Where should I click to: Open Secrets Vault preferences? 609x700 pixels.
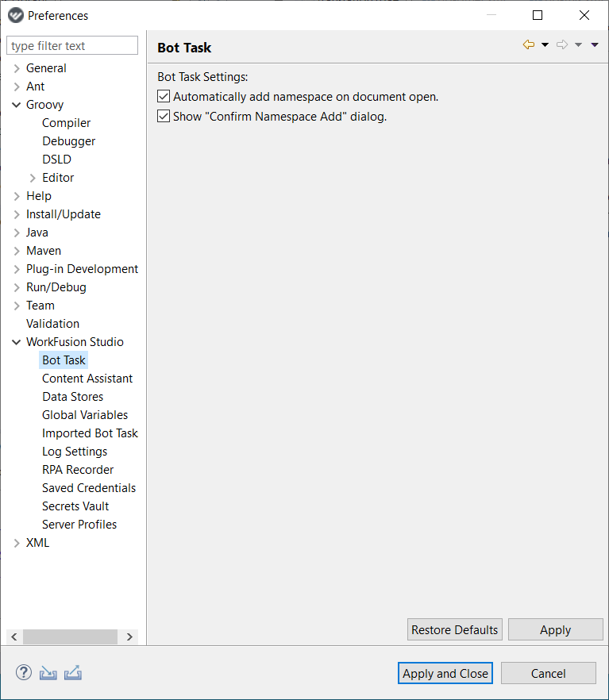click(75, 506)
